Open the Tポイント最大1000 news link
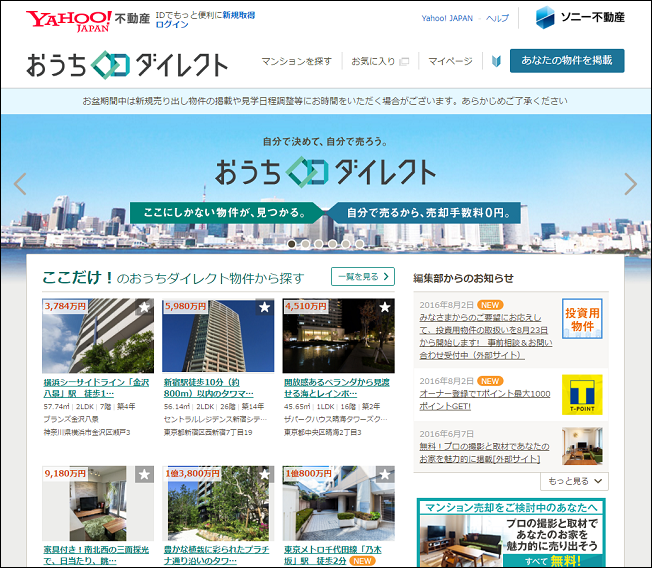The width and height of the screenshot is (652, 568). pos(485,400)
